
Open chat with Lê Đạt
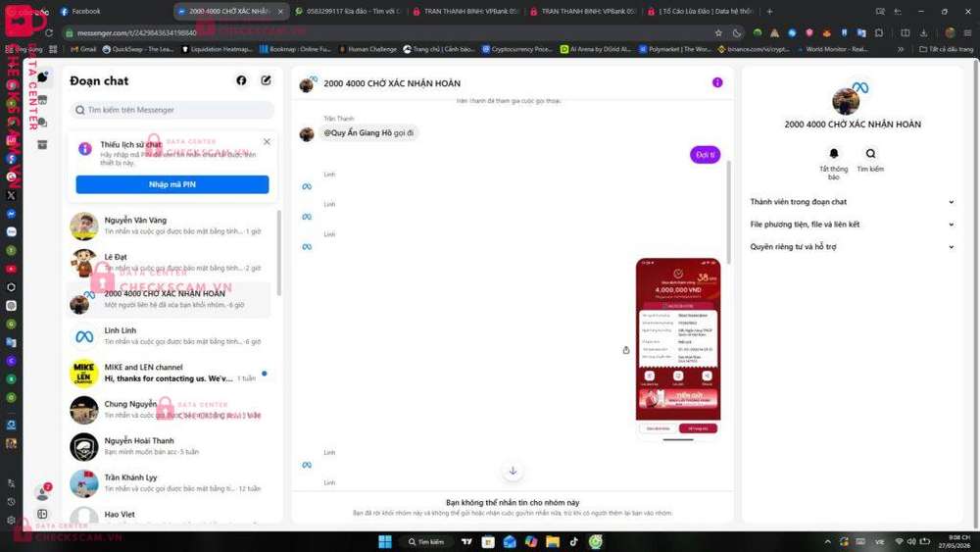pyautogui.click(x=170, y=263)
